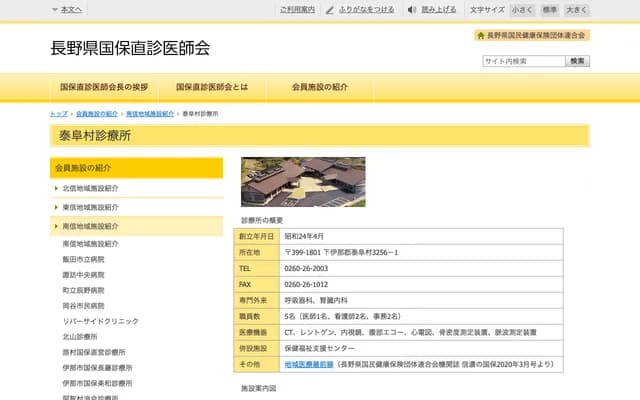Expand 東信地域施設紹介 in sidebar

57,207
